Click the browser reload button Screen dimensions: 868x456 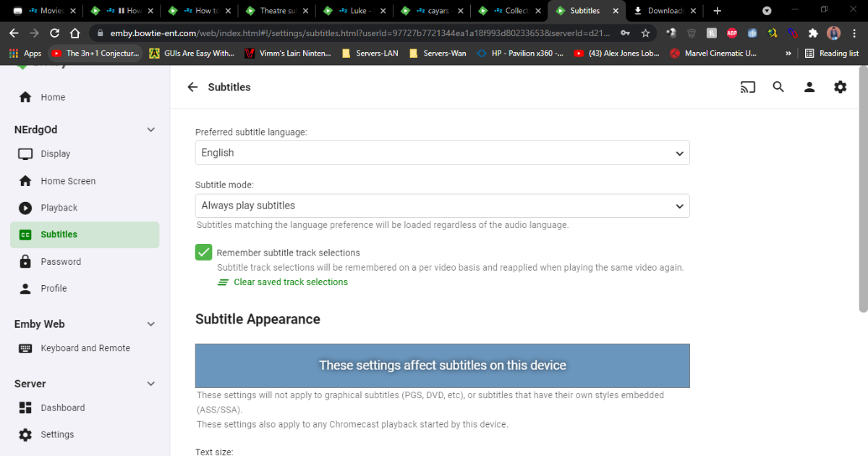coord(54,33)
